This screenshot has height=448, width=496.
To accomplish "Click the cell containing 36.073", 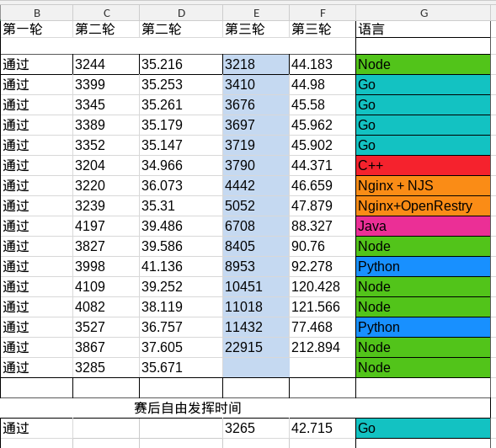I will (181, 186).
